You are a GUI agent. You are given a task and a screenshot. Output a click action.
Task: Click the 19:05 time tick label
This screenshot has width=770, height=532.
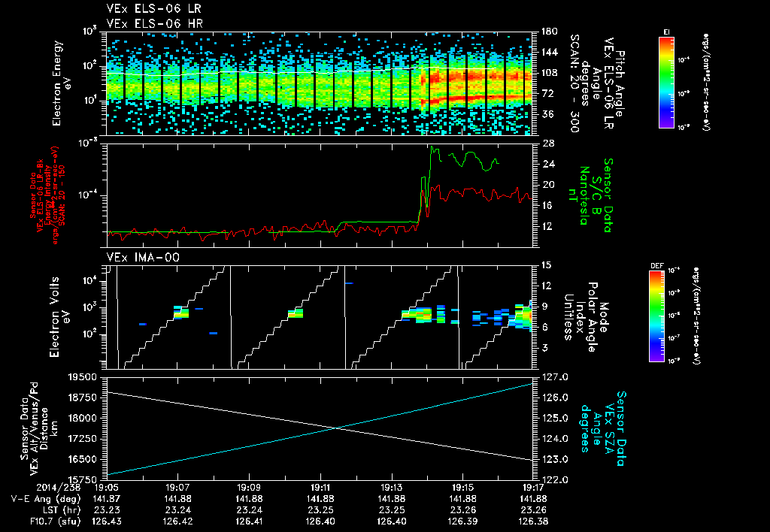coord(106,488)
